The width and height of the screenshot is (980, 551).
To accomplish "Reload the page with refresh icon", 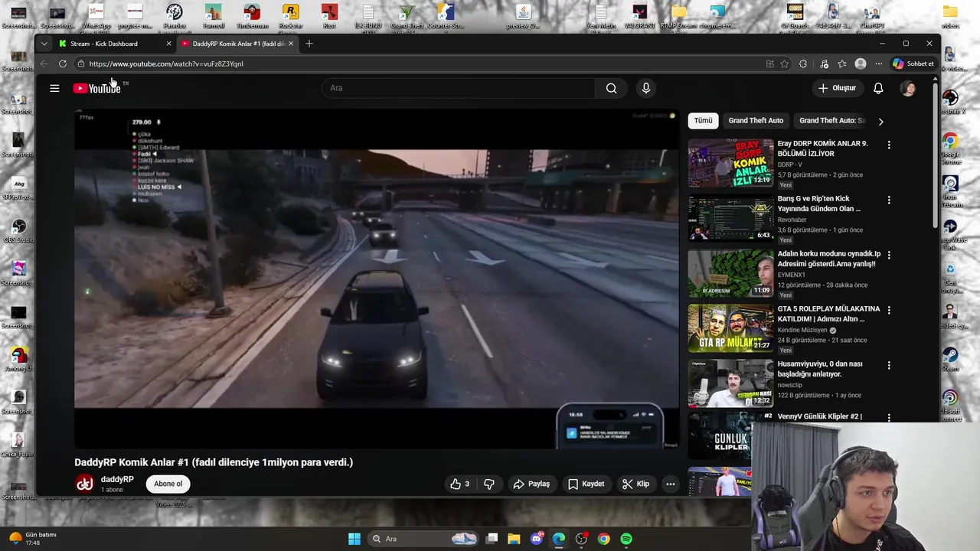I will pyautogui.click(x=63, y=64).
